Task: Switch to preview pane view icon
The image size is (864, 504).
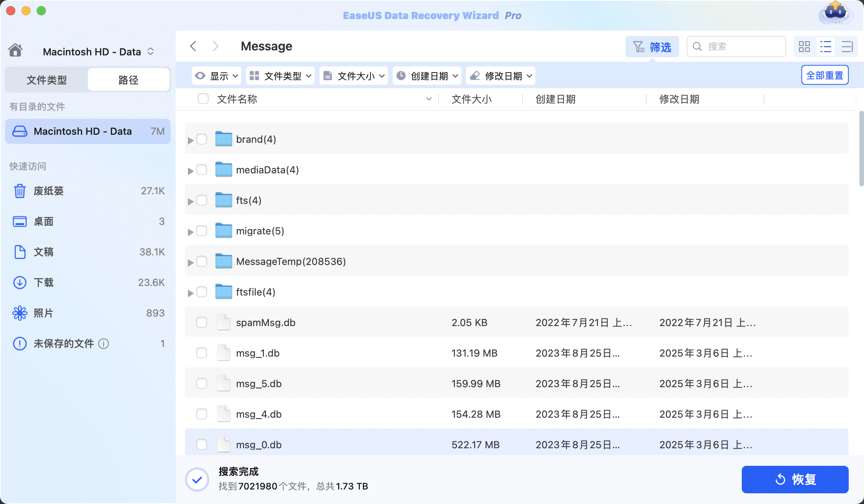Action: pyautogui.click(x=847, y=47)
